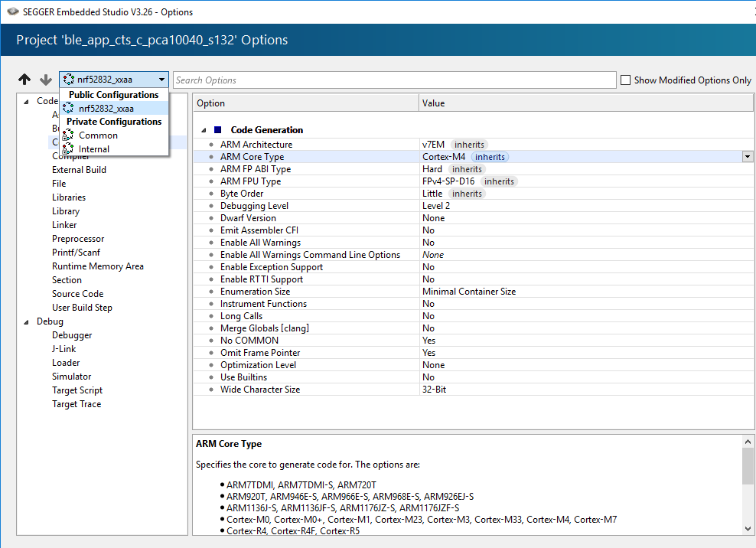This screenshot has height=548, width=756.
Task: Select the ARM Architecture option row
Action: click(473, 145)
